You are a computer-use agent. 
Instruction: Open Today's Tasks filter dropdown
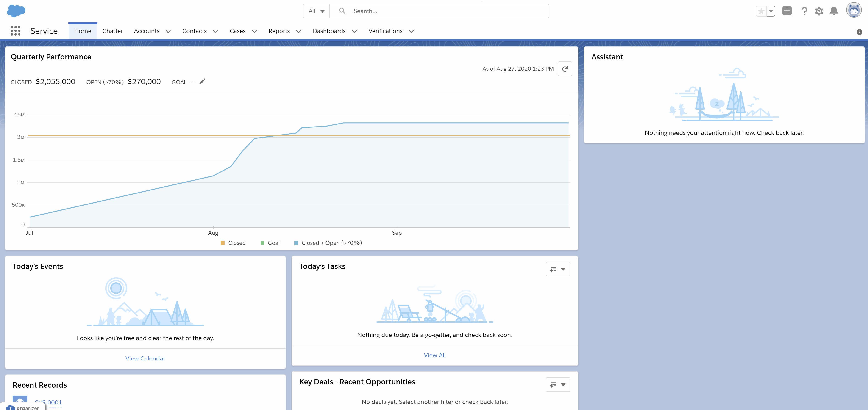tap(558, 269)
